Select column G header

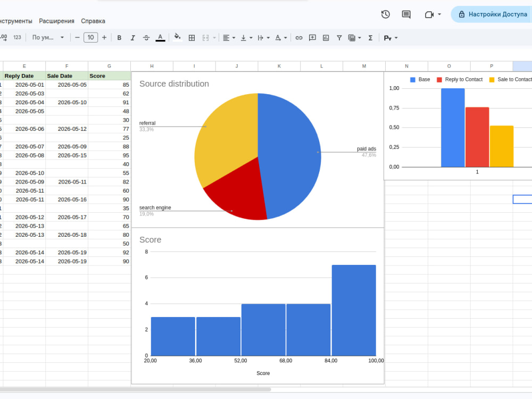pyautogui.click(x=109, y=66)
